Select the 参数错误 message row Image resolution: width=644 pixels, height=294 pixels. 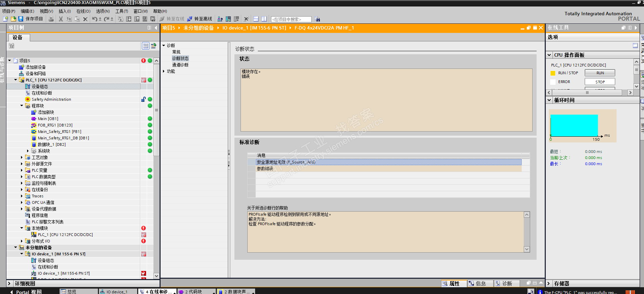[x=389, y=169]
